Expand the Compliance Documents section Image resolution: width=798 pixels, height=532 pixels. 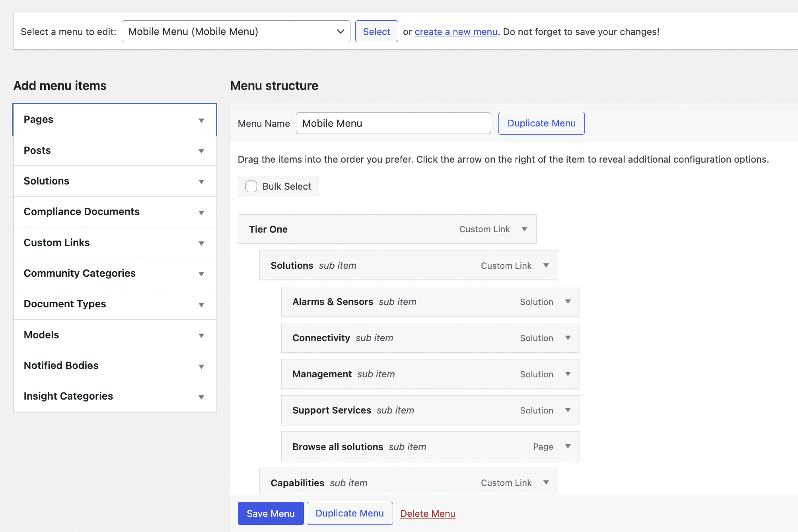point(201,212)
